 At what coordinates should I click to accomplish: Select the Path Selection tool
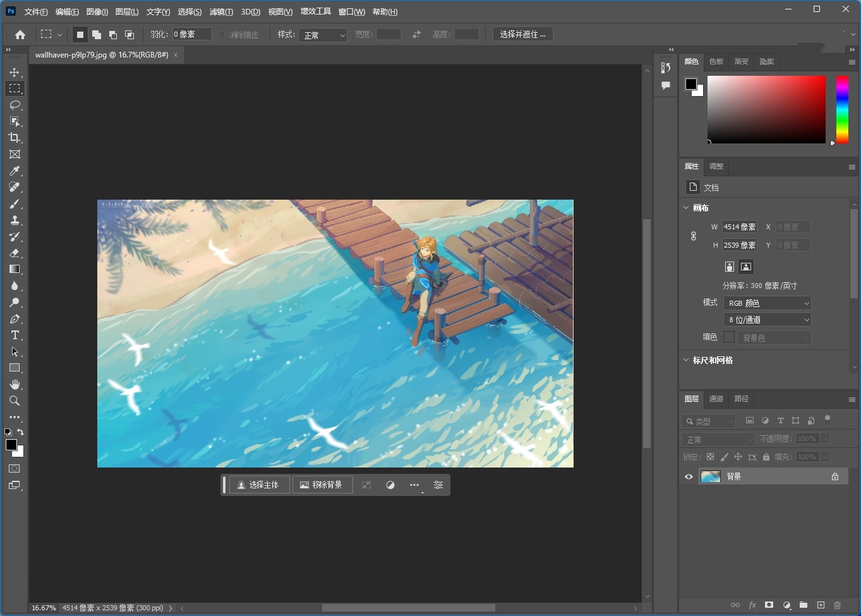(x=15, y=351)
